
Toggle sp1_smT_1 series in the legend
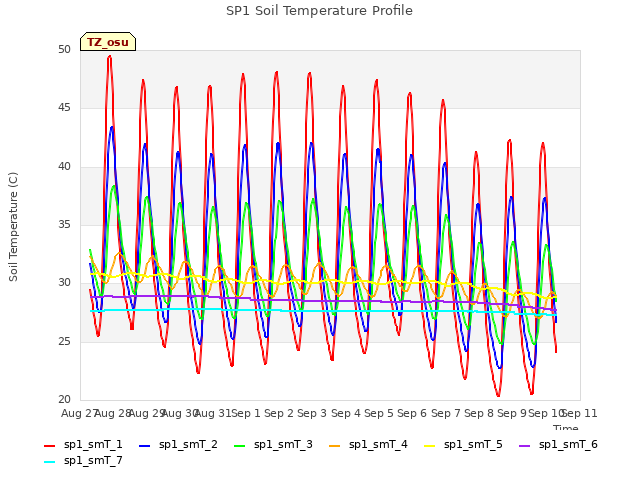click(83, 445)
